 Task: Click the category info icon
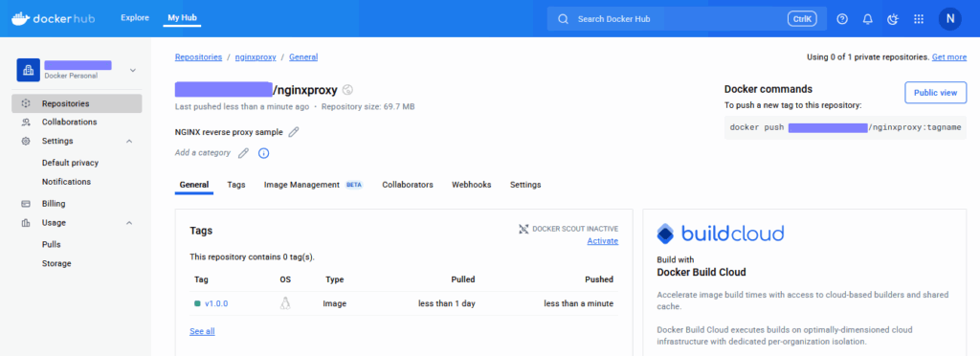[x=264, y=153]
